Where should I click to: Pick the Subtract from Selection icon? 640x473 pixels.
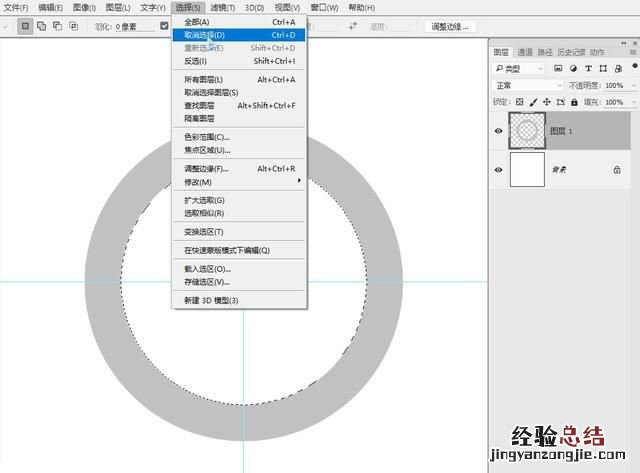point(58,26)
